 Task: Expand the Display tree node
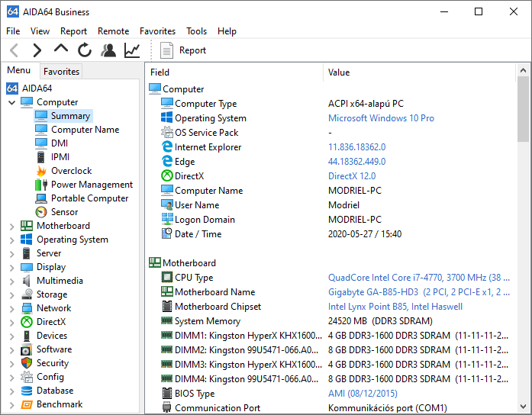12,268
